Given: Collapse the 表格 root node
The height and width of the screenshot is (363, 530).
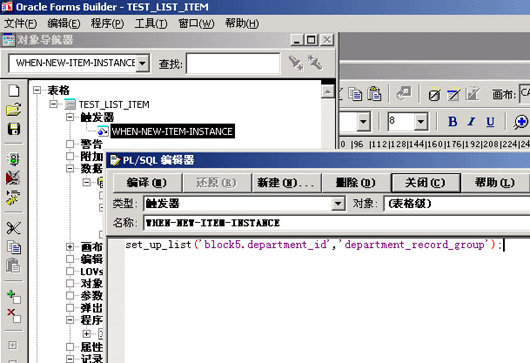Looking at the screenshot, I should tap(37, 90).
